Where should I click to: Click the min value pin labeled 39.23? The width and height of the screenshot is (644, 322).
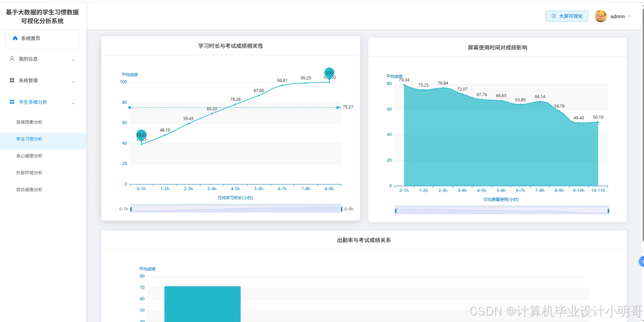tap(141, 136)
